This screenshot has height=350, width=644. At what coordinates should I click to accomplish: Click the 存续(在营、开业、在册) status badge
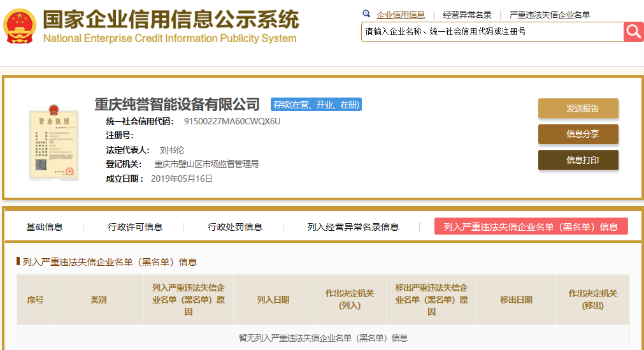point(316,105)
